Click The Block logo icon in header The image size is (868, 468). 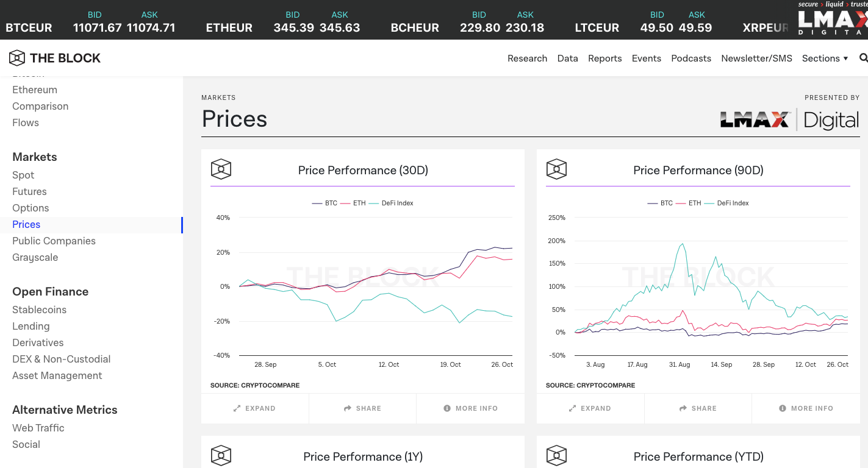click(17, 58)
